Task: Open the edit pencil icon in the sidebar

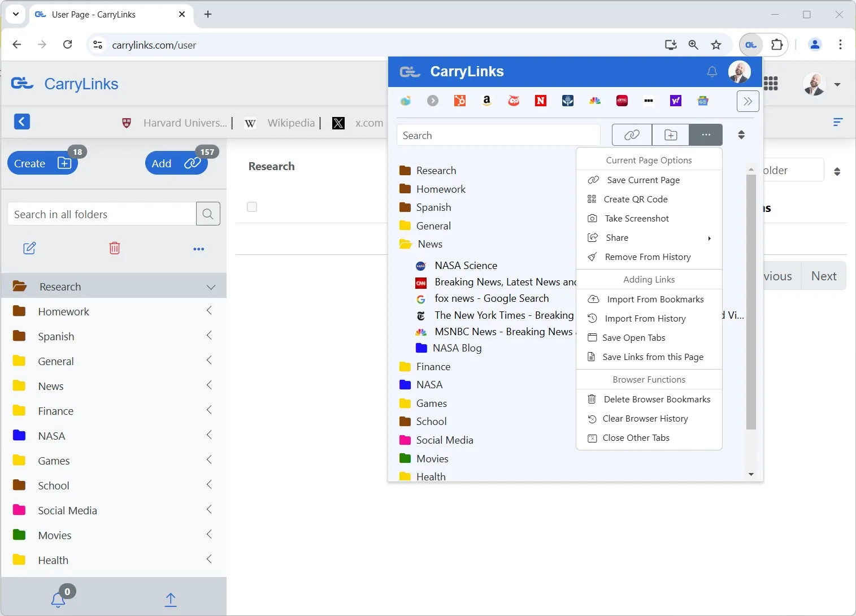Action: click(x=30, y=248)
